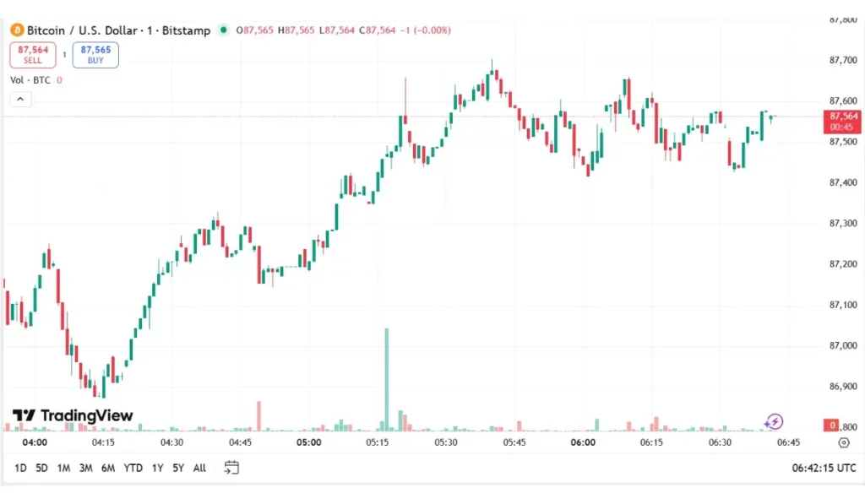Click the green market status dot
The width and height of the screenshot is (865, 504).
point(223,30)
